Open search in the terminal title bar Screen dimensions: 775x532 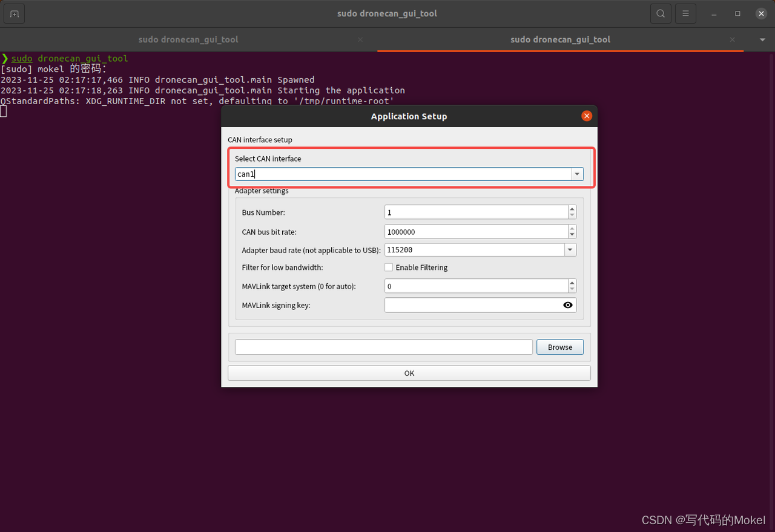pos(661,13)
